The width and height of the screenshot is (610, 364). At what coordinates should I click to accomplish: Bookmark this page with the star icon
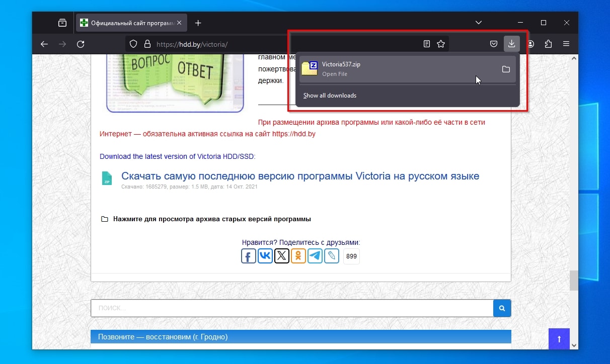[441, 44]
